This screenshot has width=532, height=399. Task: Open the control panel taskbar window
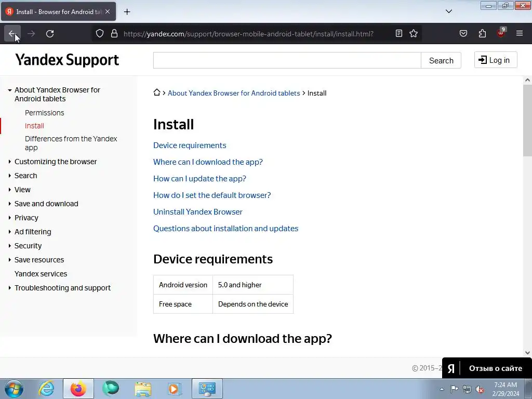pyautogui.click(x=207, y=389)
